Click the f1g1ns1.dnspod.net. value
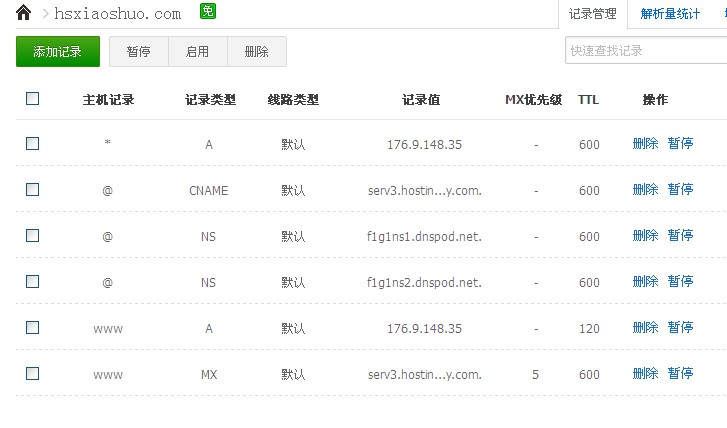The image size is (727, 428). click(x=424, y=236)
